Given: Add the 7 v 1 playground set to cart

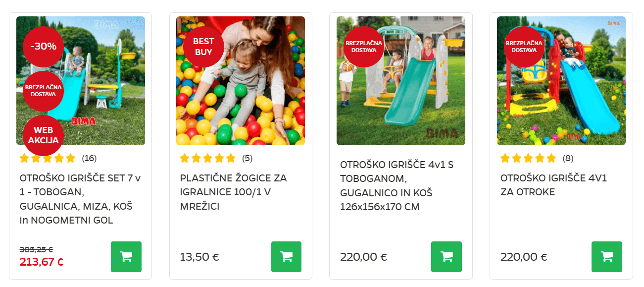Looking at the screenshot, I should 126,257.
